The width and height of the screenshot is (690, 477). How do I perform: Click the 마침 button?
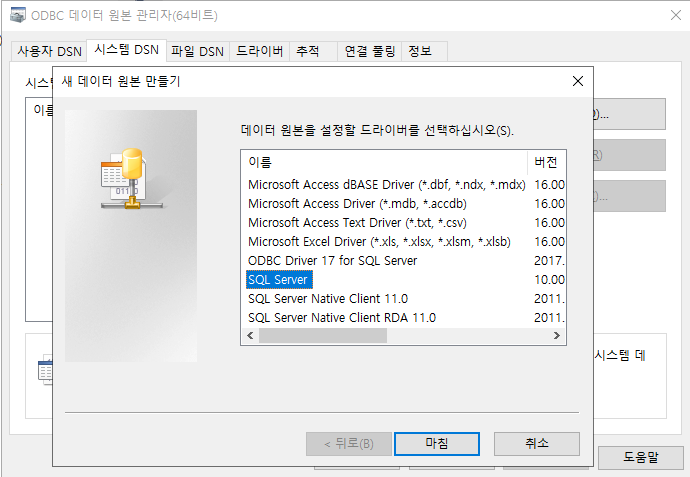(x=437, y=444)
